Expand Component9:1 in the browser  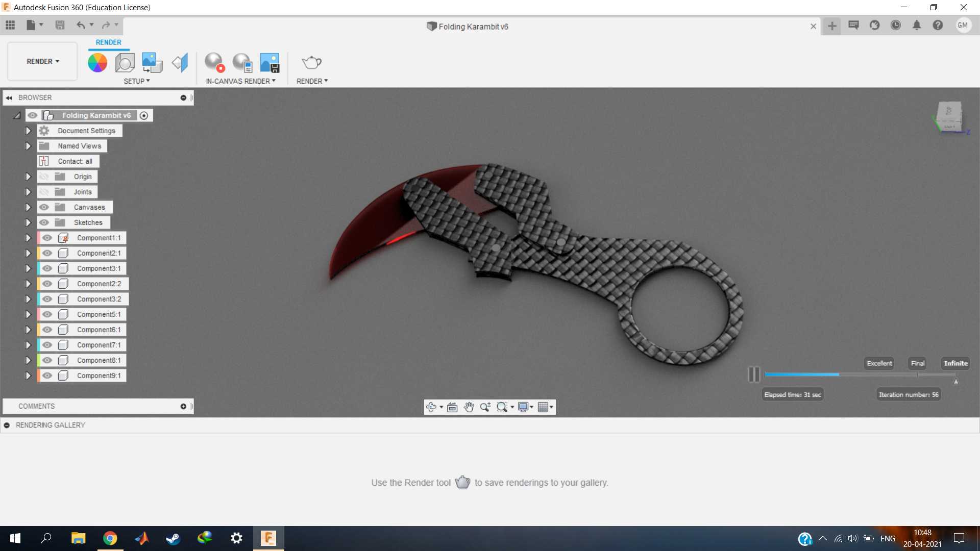pyautogui.click(x=28, y=375)
